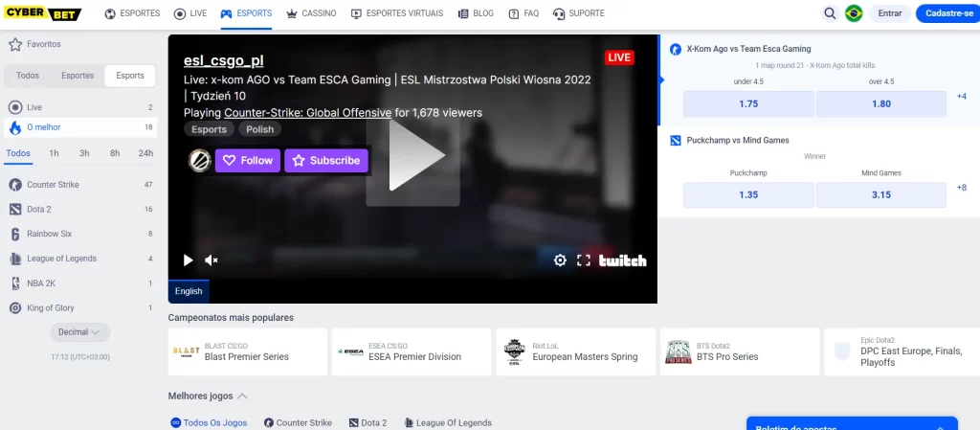The image size is (980, 430).
Task: Bet under 4.5 at odds 1.75
Action: 748,103
